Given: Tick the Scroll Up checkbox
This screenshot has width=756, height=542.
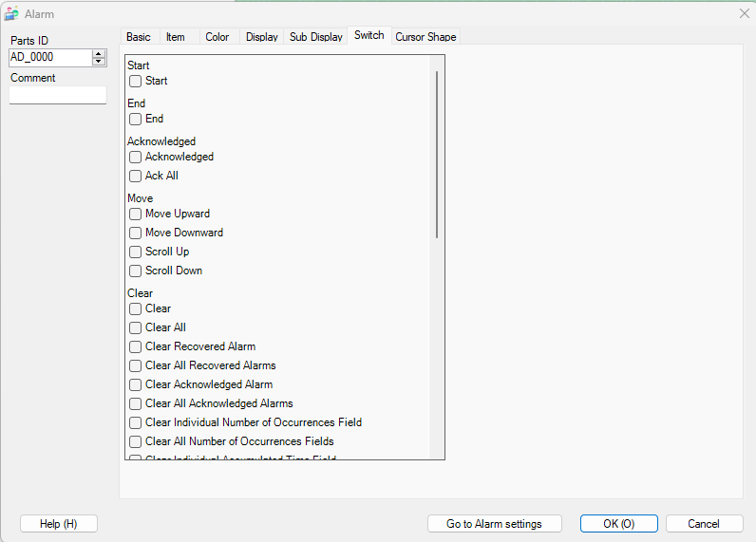Looking at the screenshot, I should pyautogui.click(x=136, y=252).
